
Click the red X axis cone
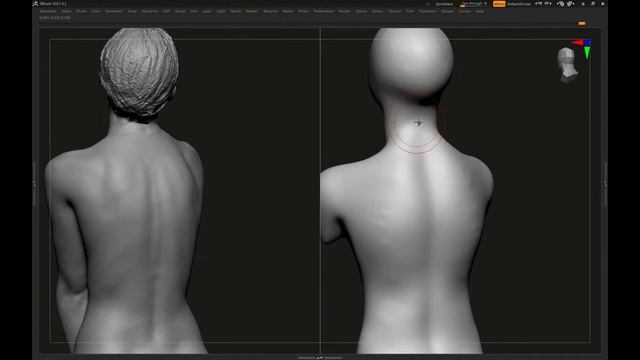coord(577,42)
